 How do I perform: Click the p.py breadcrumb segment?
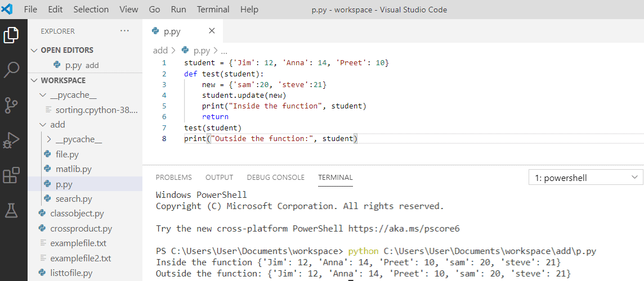point(202,51)
